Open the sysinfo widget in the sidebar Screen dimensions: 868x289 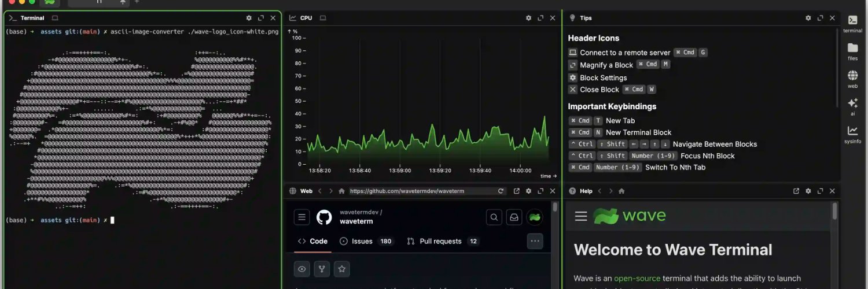[x=852, y=134]
